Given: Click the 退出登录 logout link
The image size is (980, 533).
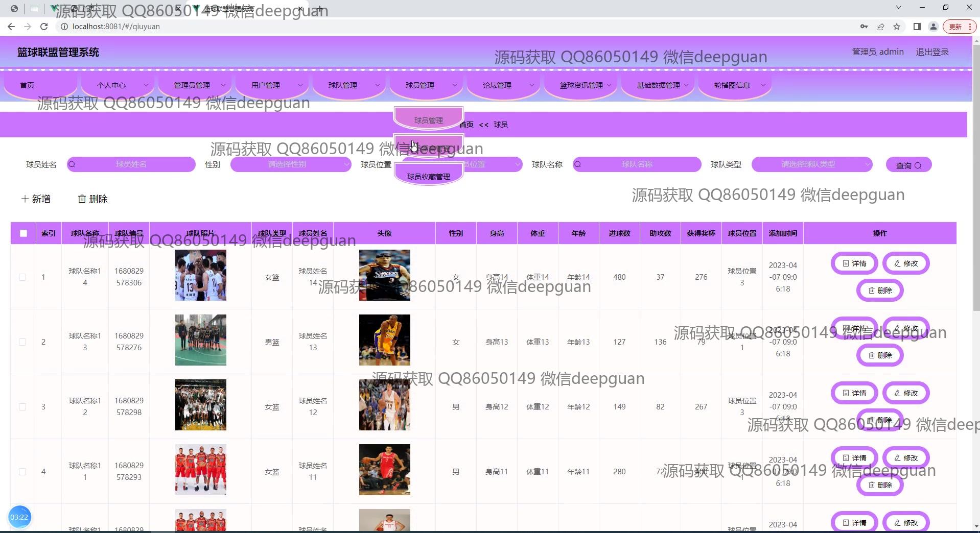Looking at the screenshot, I should click(932, 52).
